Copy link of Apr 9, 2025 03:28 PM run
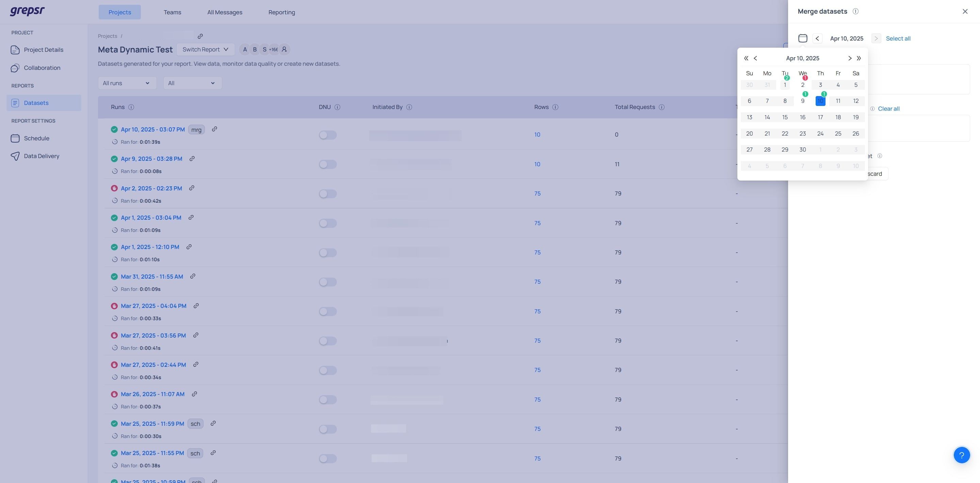This screenshot has height=483, width=980. pos(192,158)
